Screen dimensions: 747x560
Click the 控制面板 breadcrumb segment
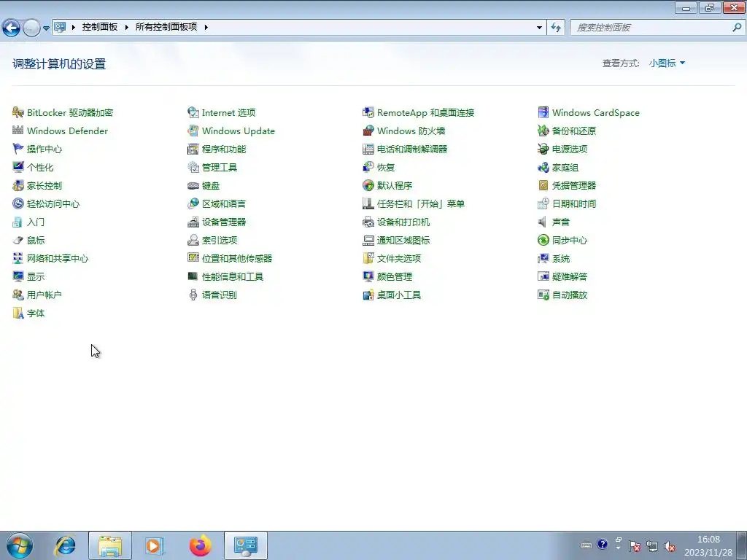point(99,27)
